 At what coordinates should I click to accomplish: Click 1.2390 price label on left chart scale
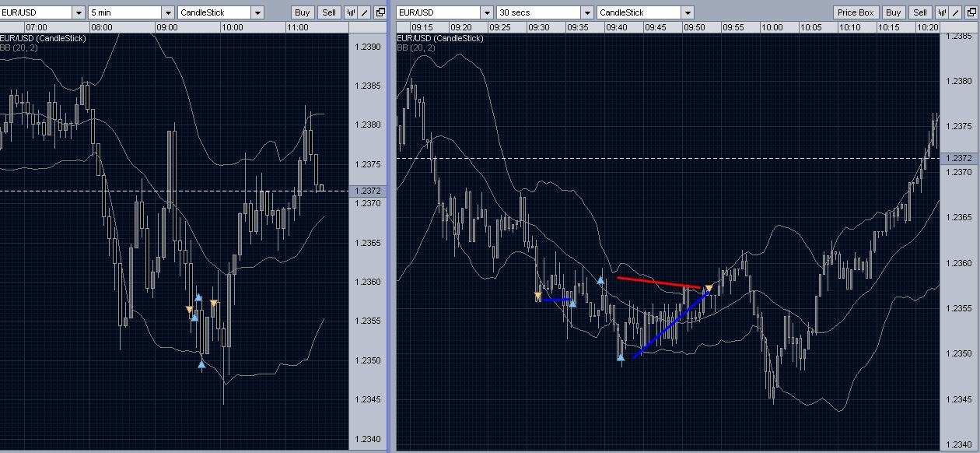[x=367, y=47]
